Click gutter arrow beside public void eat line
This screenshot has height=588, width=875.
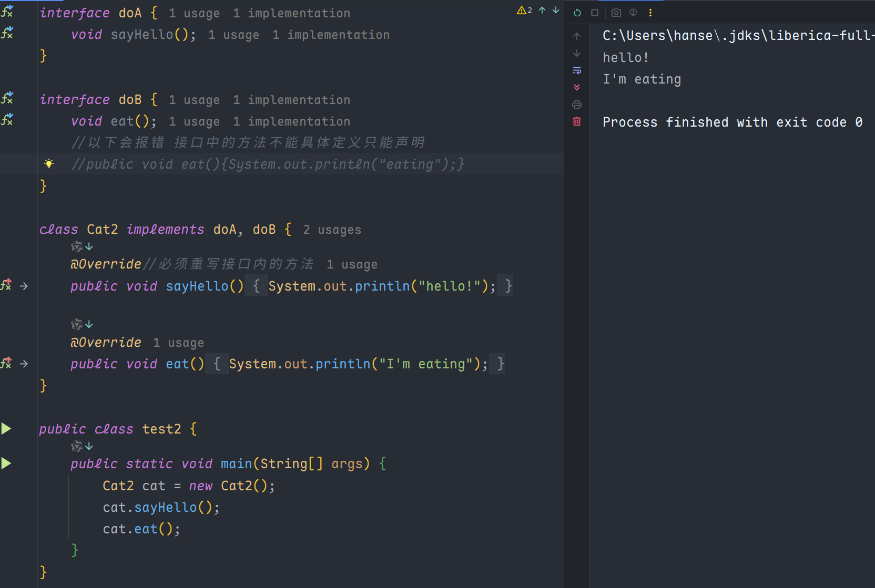[x=24, y=364]
